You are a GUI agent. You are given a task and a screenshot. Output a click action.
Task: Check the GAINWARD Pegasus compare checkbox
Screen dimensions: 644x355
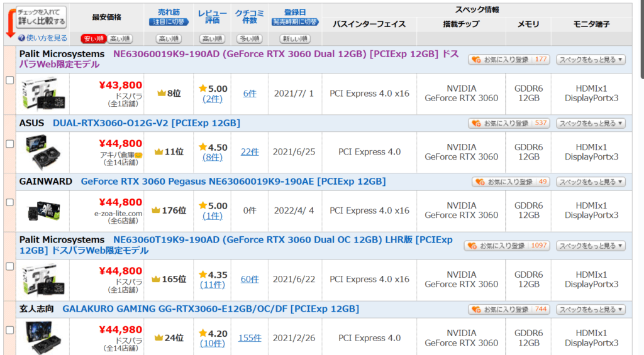coord(10,202)
